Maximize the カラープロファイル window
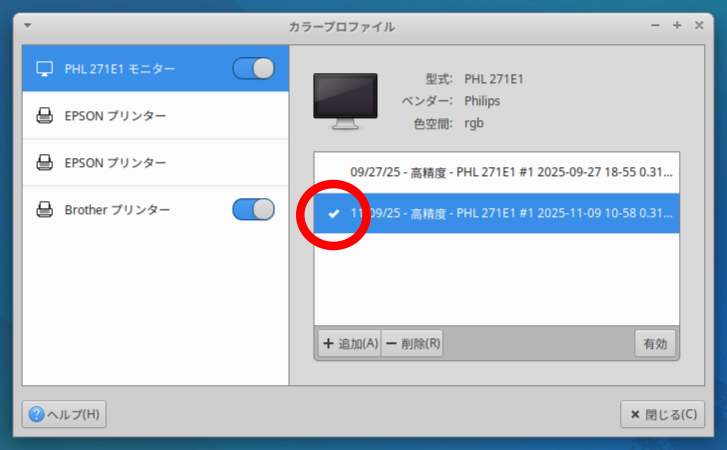 pos(677,25)
